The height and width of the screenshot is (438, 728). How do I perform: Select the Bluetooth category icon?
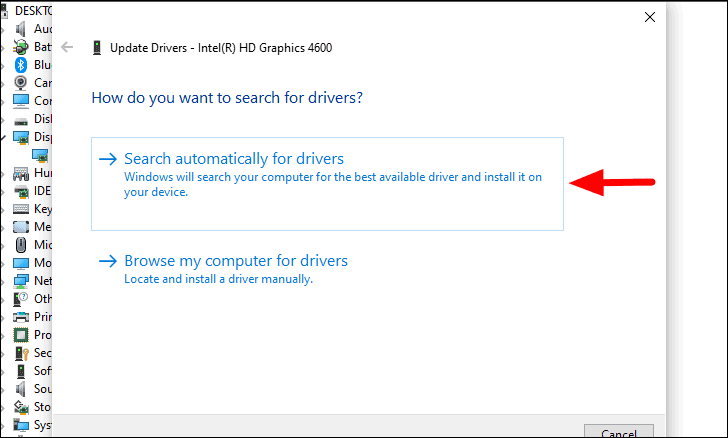point(20,65)
